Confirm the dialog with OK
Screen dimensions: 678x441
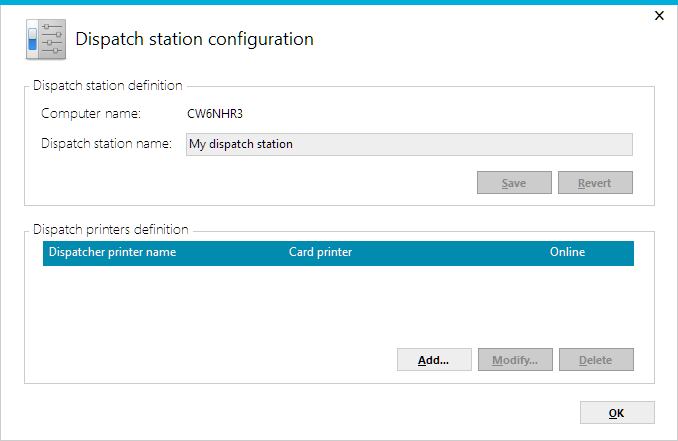pyautogui.click(x=617, y=413)
